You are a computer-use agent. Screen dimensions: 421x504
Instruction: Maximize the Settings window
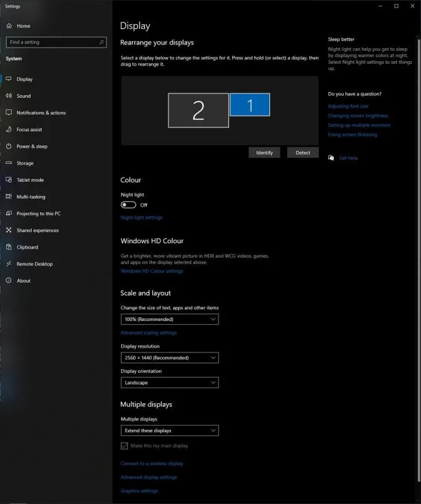click(396, 6)
